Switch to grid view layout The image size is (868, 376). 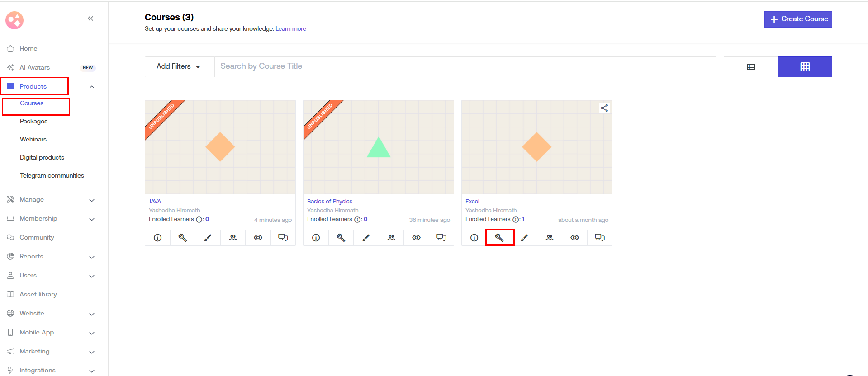pos(805,67)
